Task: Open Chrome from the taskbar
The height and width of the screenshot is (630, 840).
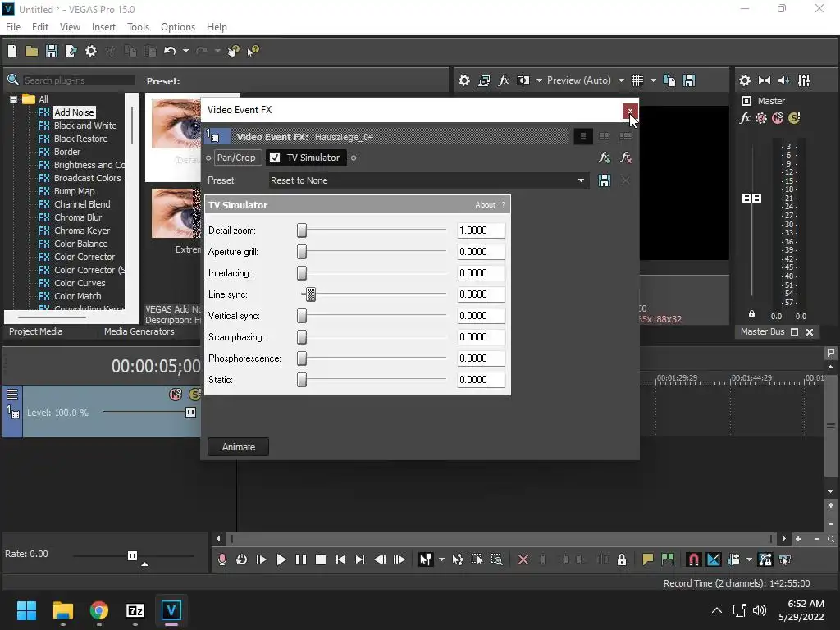Action: (99, 610)
